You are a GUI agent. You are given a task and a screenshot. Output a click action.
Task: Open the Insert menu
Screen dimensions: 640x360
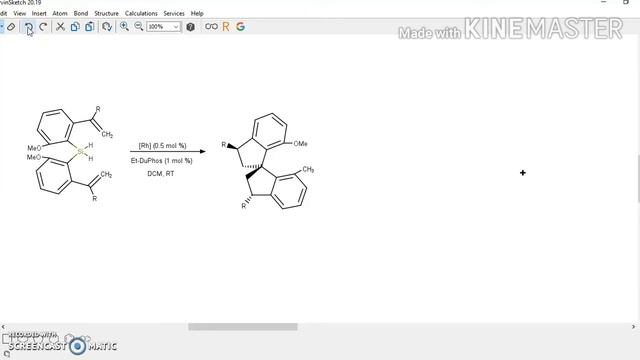coord(39,13)
